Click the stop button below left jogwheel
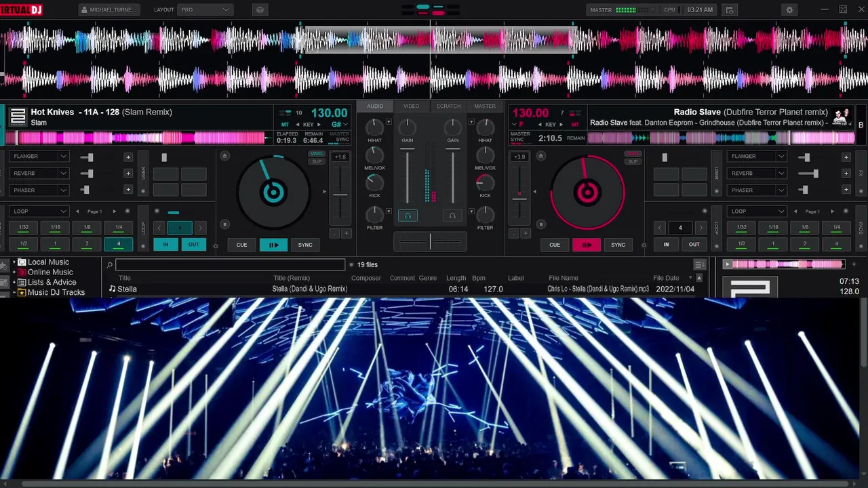Viewport: 868px width, 488px height. tap(224, 224)
